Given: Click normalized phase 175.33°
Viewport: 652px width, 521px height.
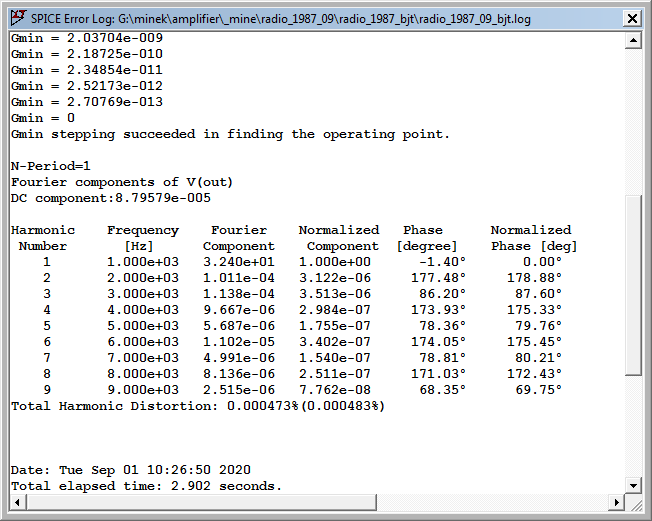Looking at the screenshot, I should [534, 310].
